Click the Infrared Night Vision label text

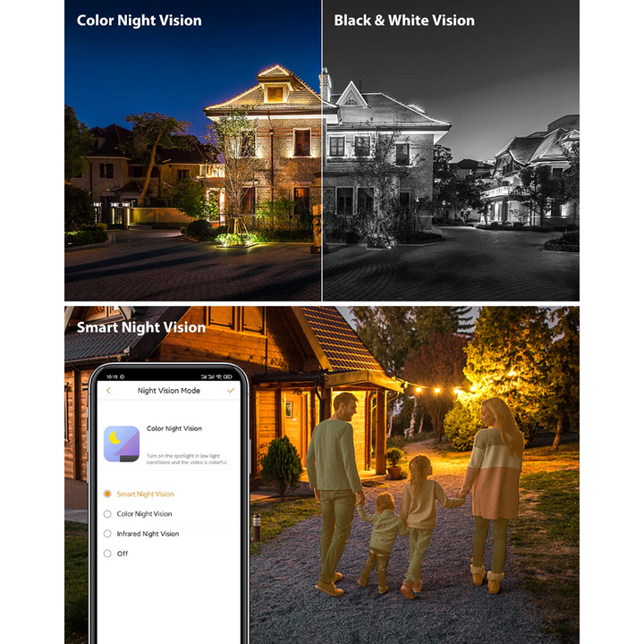(x=148, y=533)
